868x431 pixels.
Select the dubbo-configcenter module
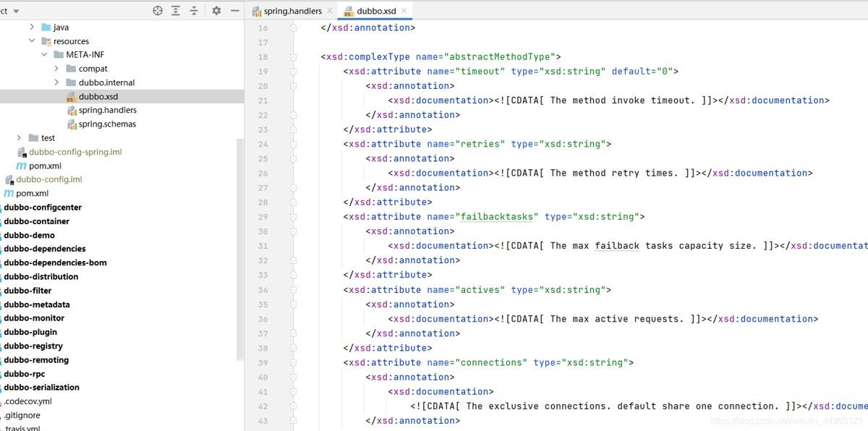point(43,207)
